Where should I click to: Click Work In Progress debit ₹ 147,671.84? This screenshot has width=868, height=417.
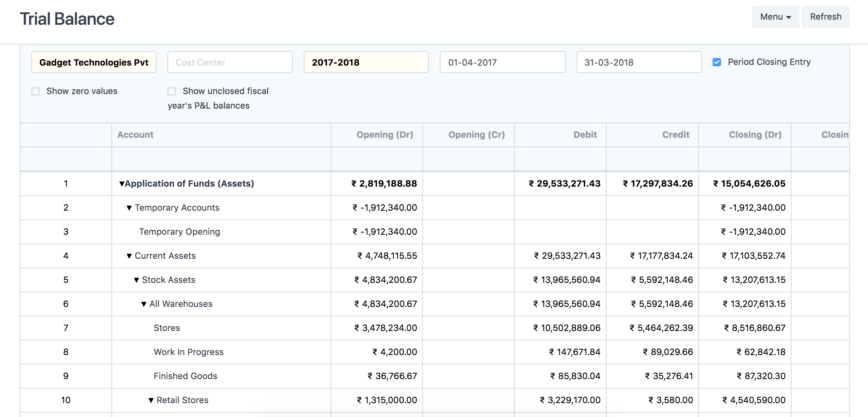pos(575,352)
